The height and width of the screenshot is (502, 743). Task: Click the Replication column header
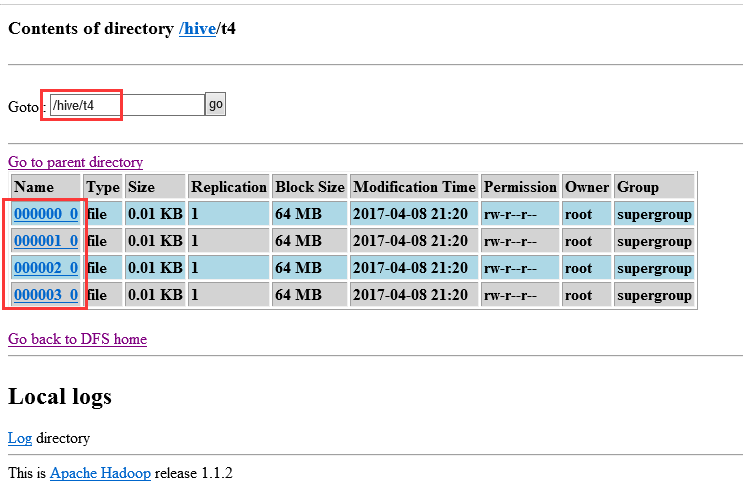(x=228, y=186)
